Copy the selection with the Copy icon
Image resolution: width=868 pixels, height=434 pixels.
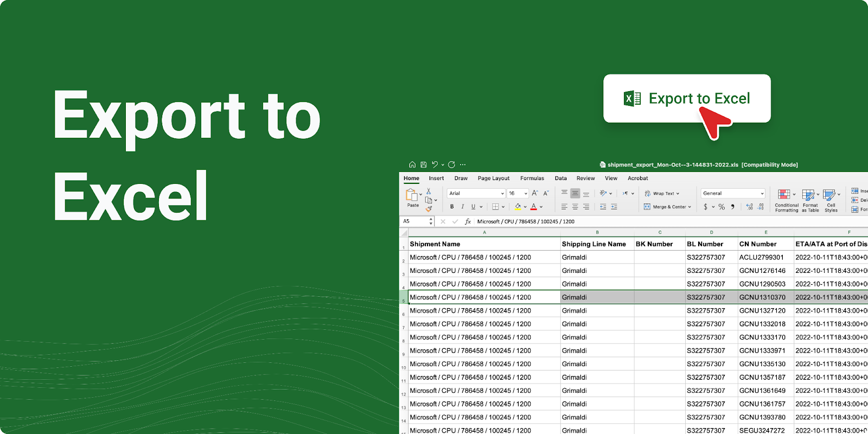[x=429, y=200]
